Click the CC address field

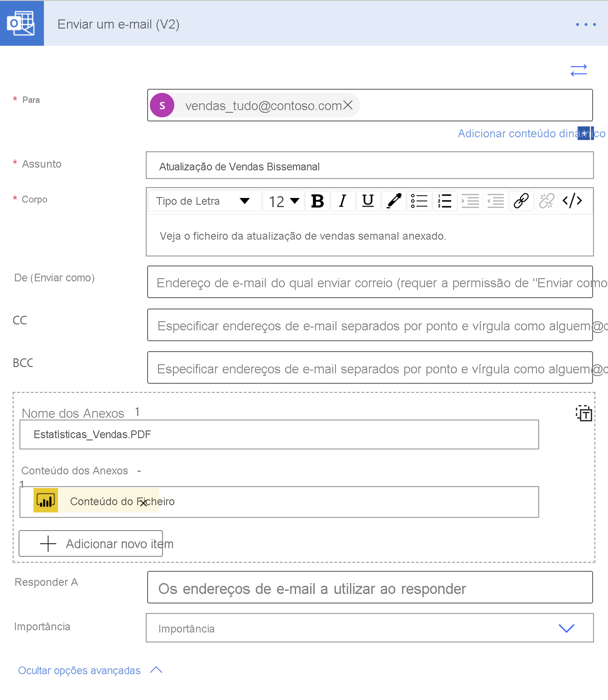[370, 325]
